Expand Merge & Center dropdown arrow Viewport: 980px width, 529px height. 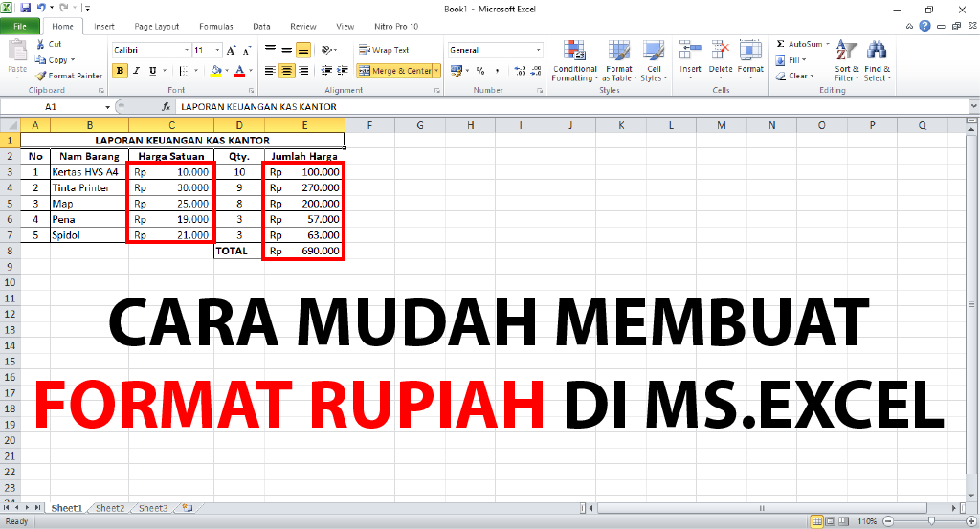pyautogui.click(x=436, y=71)
